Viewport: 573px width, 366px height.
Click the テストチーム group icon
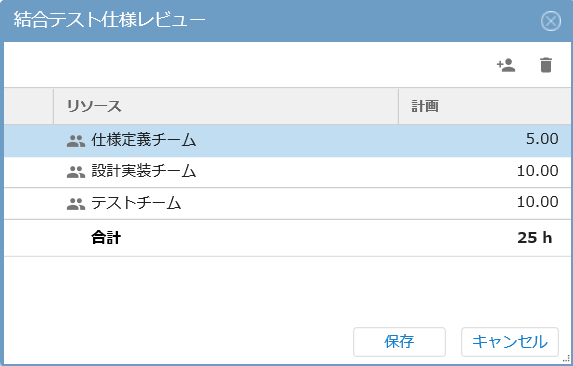coord(76,203)
